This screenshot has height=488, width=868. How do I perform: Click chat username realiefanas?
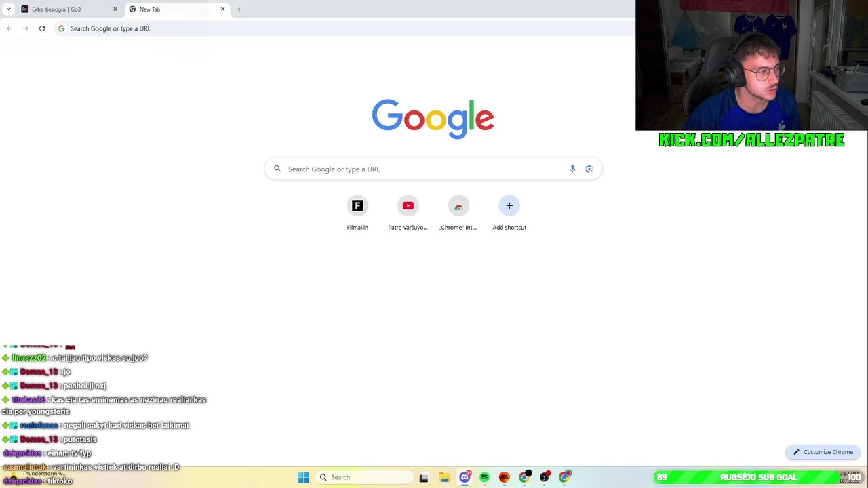click(39, 426)
